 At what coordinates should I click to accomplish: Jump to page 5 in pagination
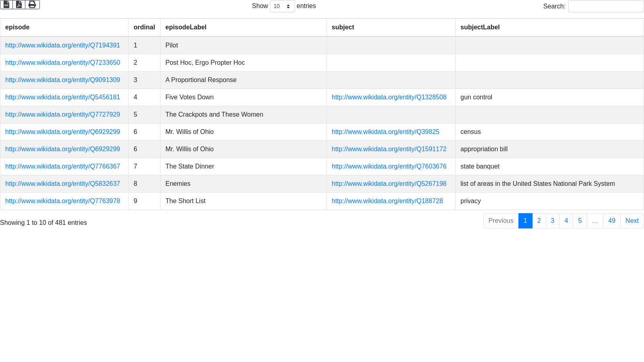click(x=580, y=221)
